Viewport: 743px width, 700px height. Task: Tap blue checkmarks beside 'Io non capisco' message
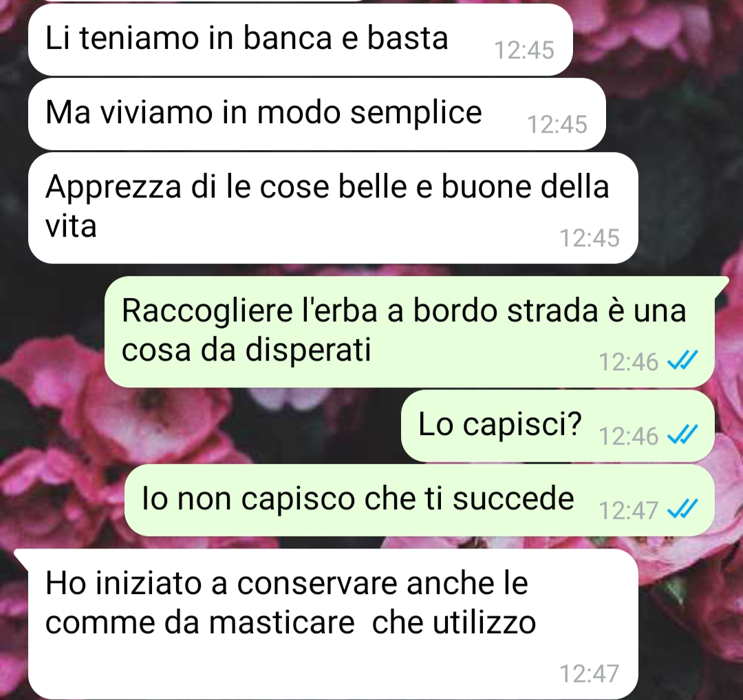tap(682, 509)
